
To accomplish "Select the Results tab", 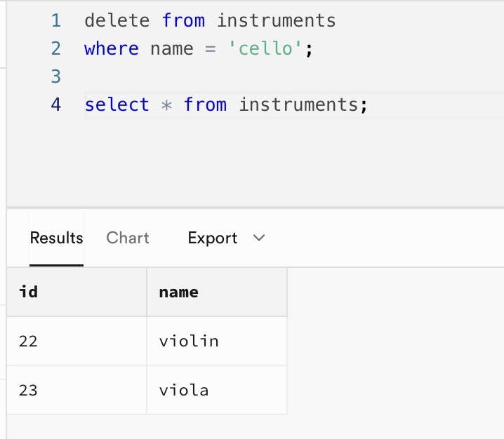I will click(x=56, y=238).
